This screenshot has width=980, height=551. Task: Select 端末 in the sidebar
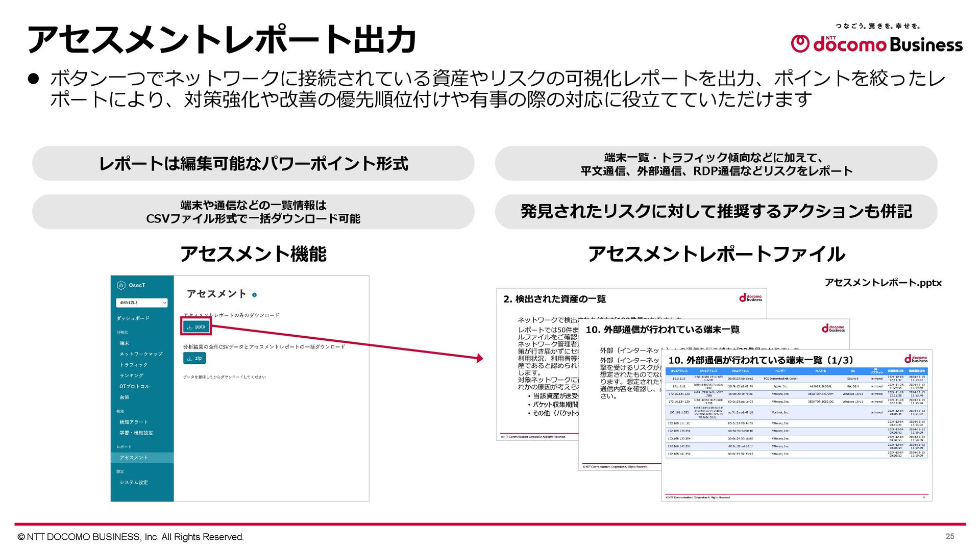125,343
